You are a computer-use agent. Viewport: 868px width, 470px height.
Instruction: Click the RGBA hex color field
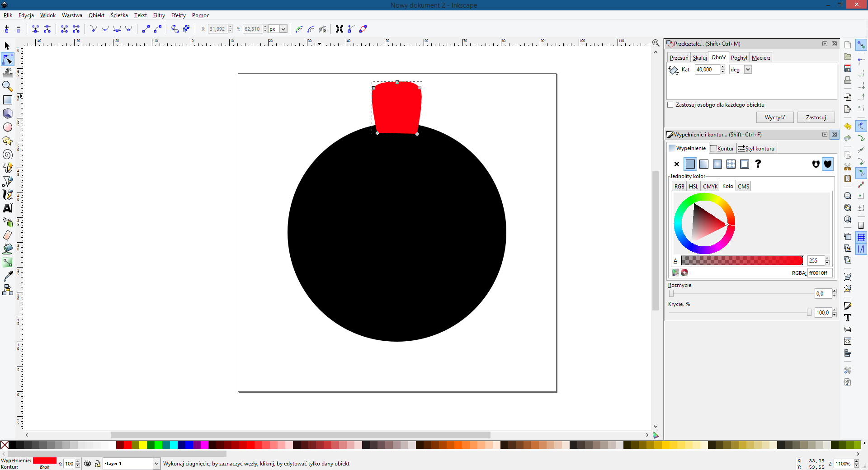[x=819, y=273]
